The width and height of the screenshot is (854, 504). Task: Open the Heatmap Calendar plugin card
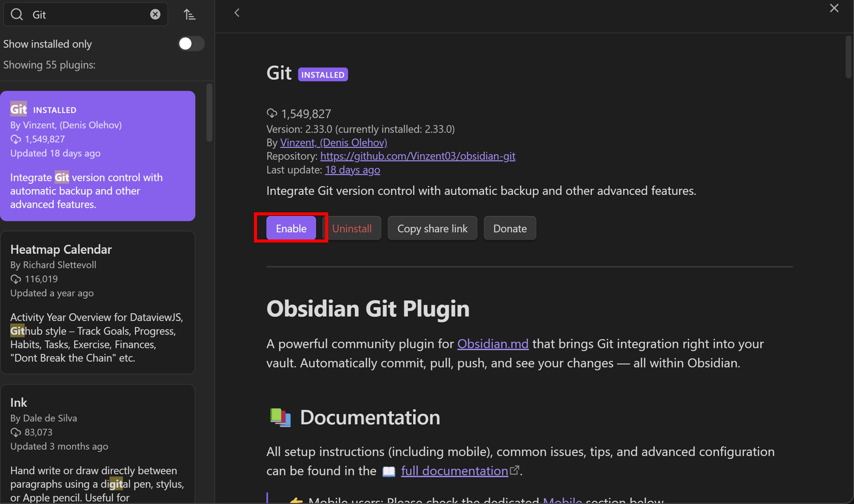pos(98,303)
